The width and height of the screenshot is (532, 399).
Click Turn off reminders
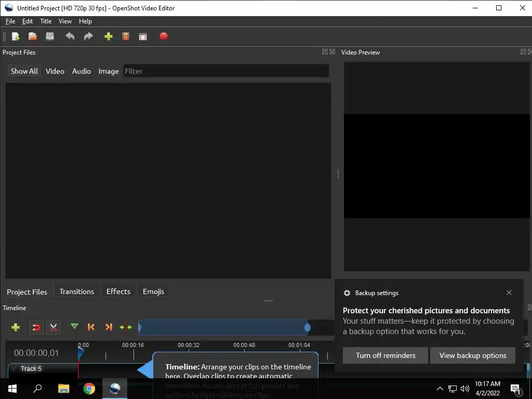[x=385, y=355]
